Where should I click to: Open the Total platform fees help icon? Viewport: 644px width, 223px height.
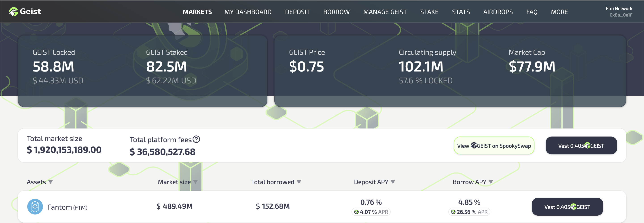coord(197,139)
